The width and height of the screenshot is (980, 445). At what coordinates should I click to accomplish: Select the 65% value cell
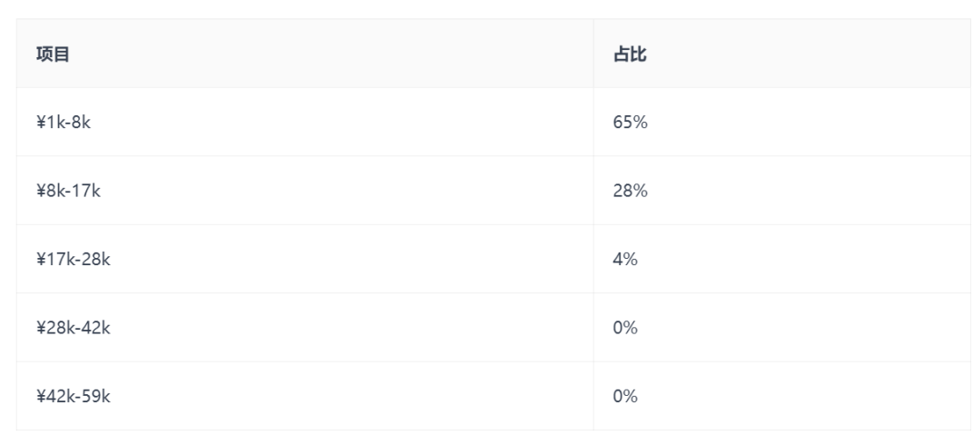coord(630,123)
